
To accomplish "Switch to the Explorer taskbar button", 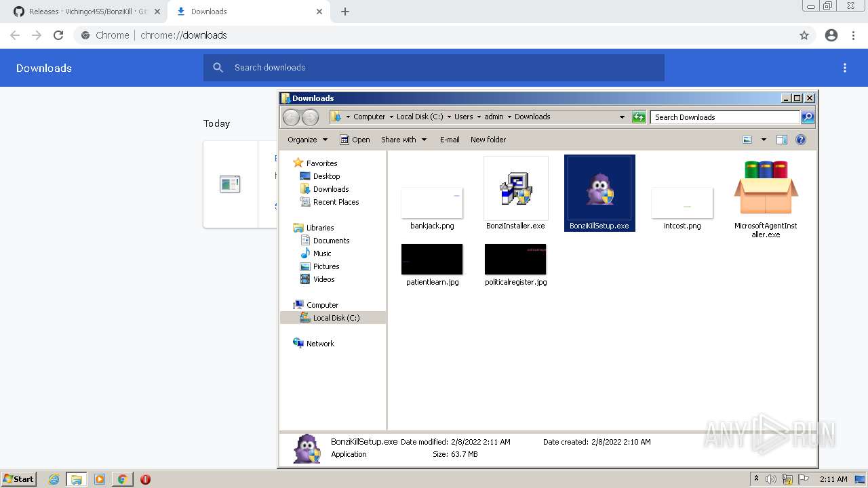I will pos(77,479).
